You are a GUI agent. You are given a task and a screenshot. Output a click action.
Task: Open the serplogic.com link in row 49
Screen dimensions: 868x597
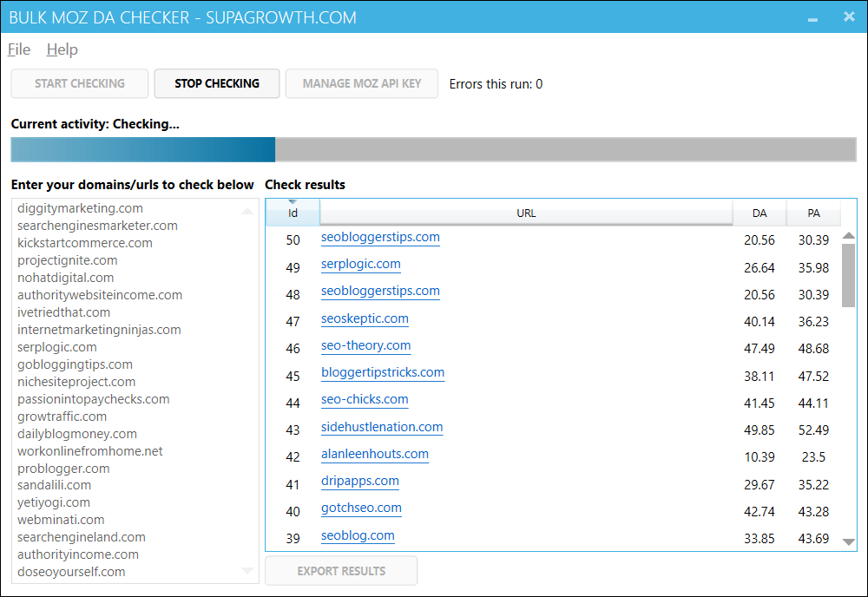tap(361, 265)
